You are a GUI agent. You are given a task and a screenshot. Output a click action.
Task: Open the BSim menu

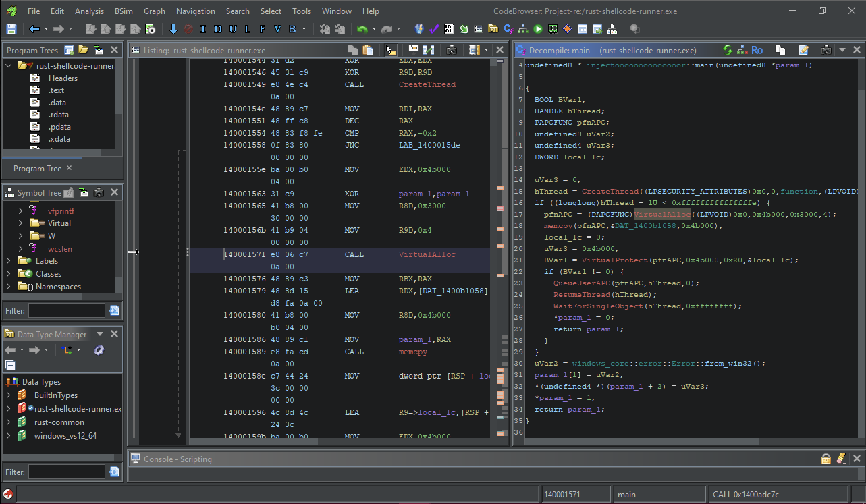(124, 11)
